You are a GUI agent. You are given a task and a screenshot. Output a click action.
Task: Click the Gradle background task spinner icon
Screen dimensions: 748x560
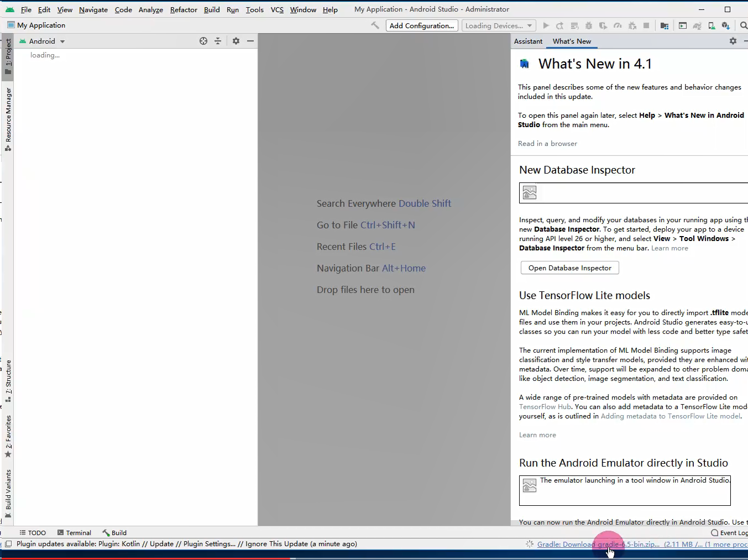click(x=530, y=544)
